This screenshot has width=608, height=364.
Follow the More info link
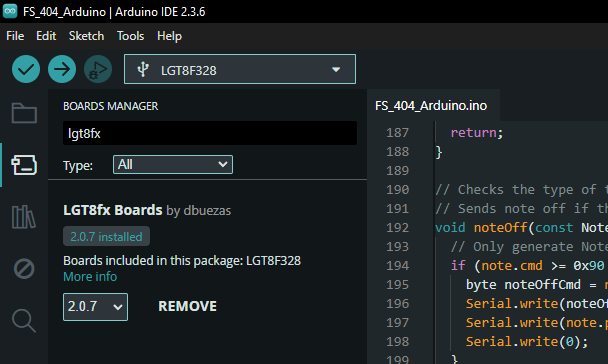tap(90, 277)
